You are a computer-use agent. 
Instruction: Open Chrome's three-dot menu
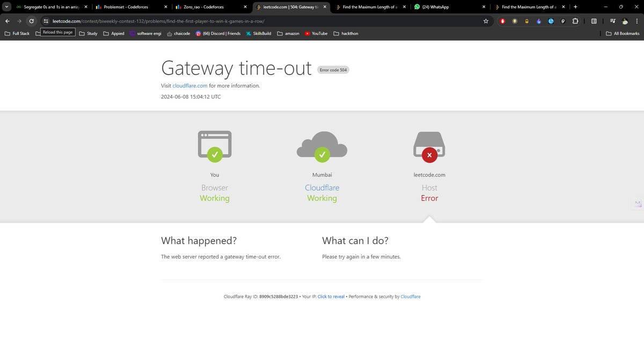click(x=636, y=21)
